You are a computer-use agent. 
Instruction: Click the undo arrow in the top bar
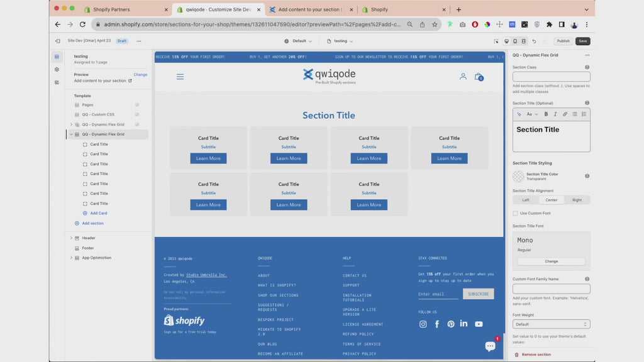pyautogui.click(x=534, y=41)
